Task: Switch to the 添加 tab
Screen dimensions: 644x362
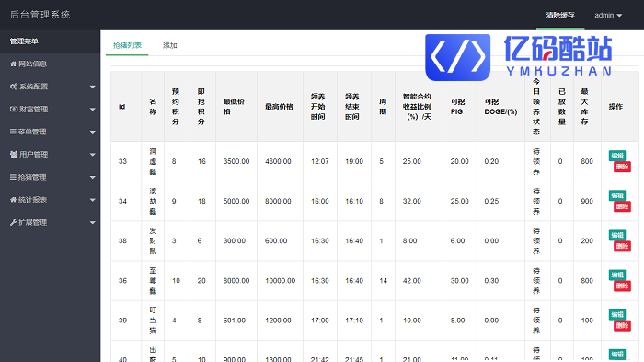Action: tap(169, 45)
